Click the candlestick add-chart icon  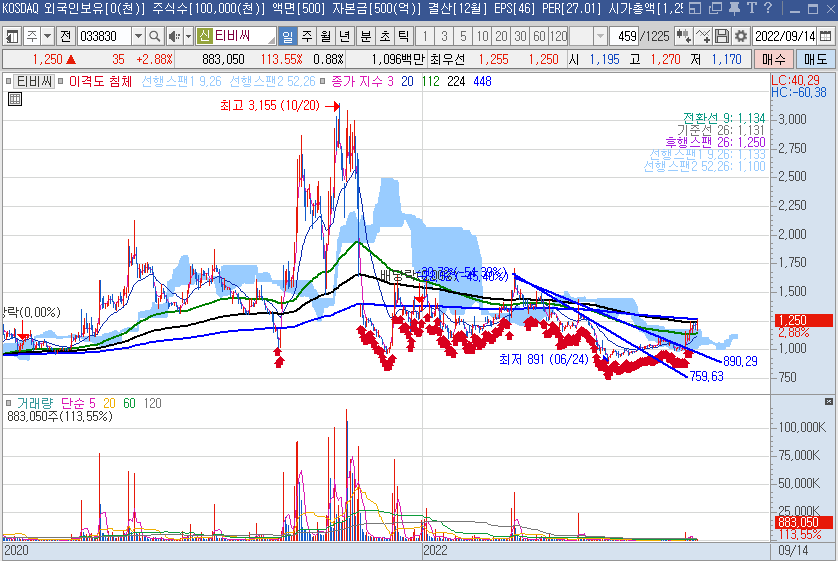point(684,36)
